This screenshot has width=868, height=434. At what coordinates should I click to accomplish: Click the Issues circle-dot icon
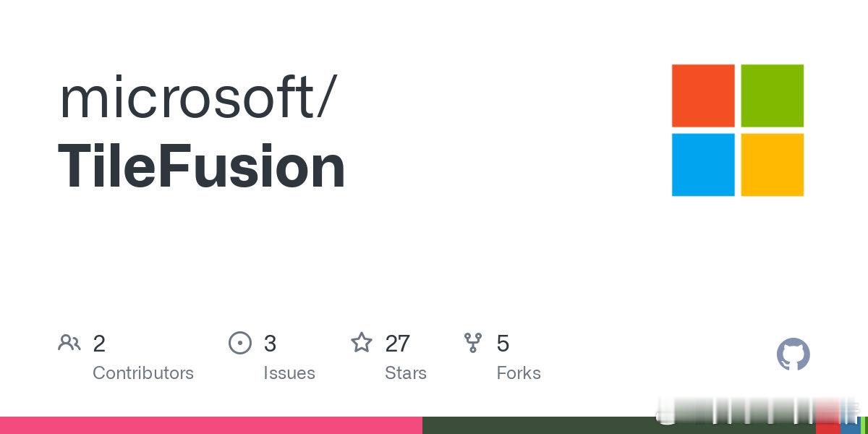pyautogui.click(x=240, y=343)
